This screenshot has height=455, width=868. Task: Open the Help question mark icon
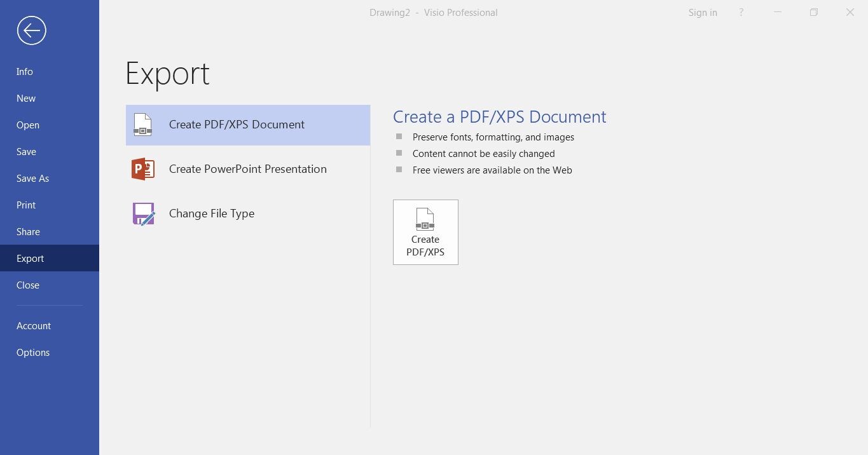click(x=741, y=12)
